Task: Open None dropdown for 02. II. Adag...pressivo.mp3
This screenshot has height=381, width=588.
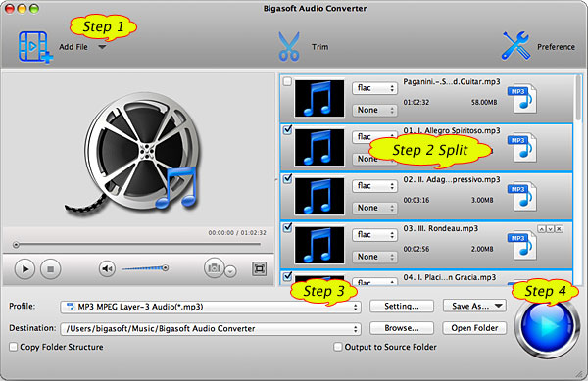Action: (374, 208)
